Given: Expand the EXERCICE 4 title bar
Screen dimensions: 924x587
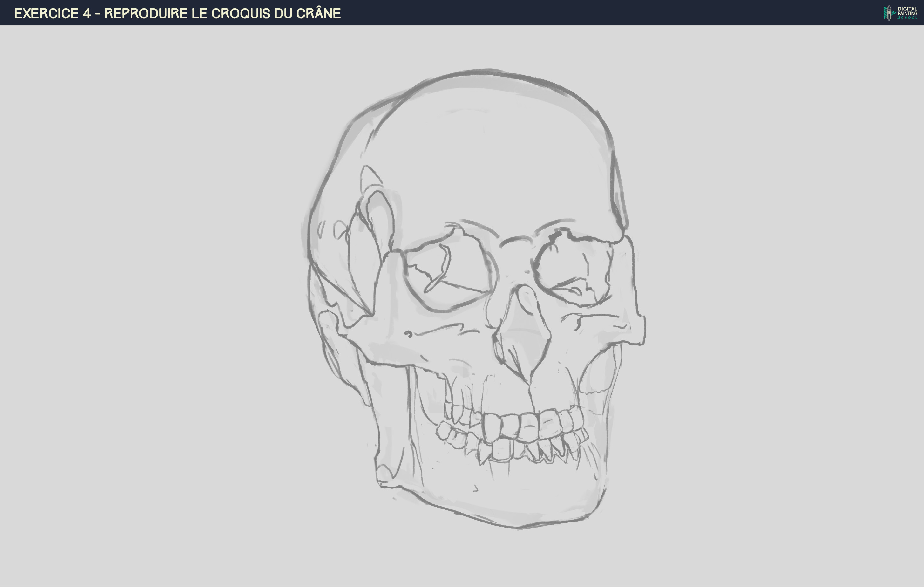Looking at the screenshot, I should tap(177, 13).
